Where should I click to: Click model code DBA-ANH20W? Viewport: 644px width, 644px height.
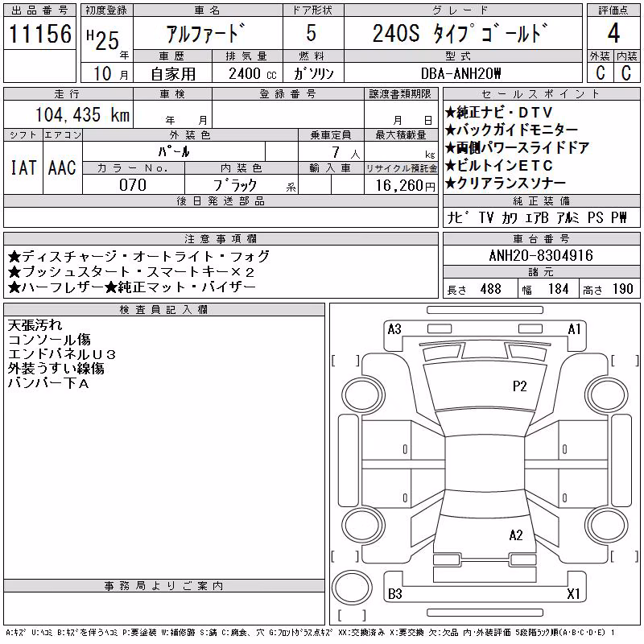click(460, 73)
